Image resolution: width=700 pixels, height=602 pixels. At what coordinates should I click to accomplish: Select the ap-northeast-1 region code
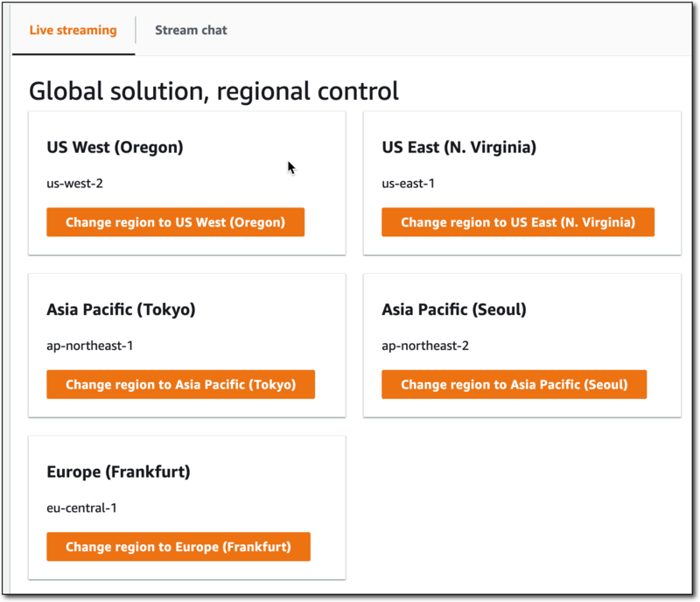pyautogui.click(x=90, y=346)
